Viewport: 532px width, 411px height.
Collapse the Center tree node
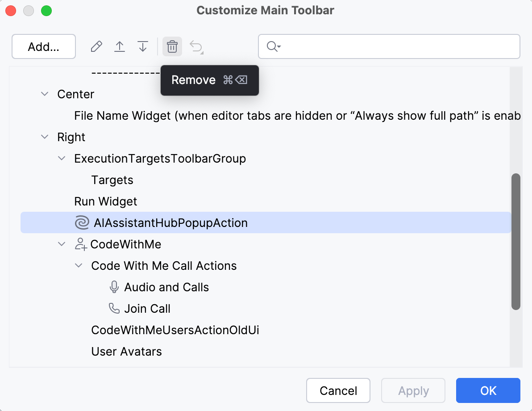(45, 94)
